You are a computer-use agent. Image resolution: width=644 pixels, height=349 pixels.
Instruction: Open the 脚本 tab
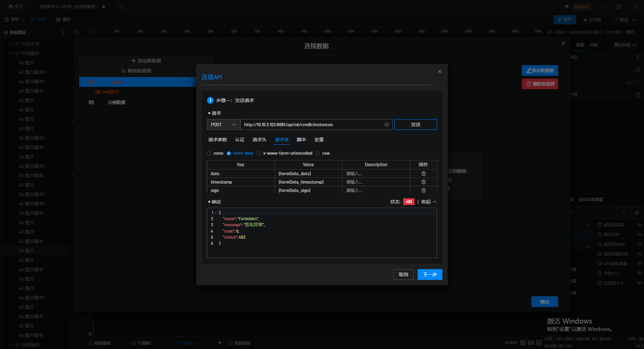click(x=301, y=140)
